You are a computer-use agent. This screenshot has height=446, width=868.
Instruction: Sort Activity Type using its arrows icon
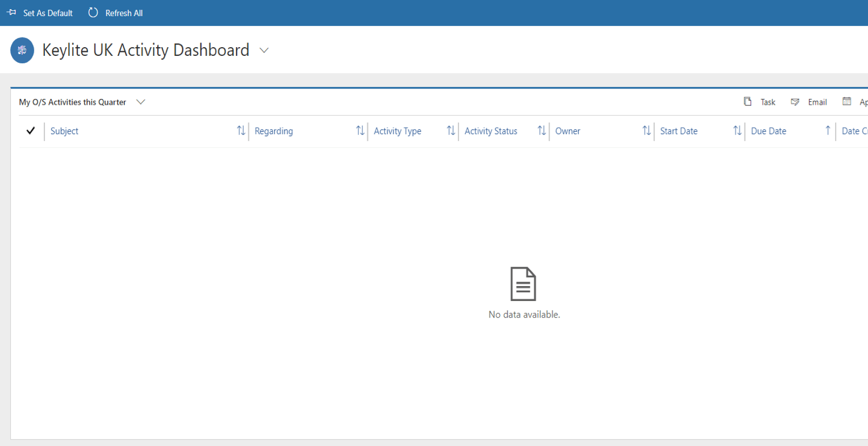pos(451,131)
